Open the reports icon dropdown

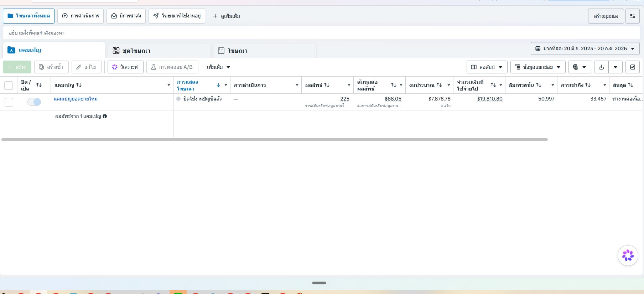pos(580,67)
